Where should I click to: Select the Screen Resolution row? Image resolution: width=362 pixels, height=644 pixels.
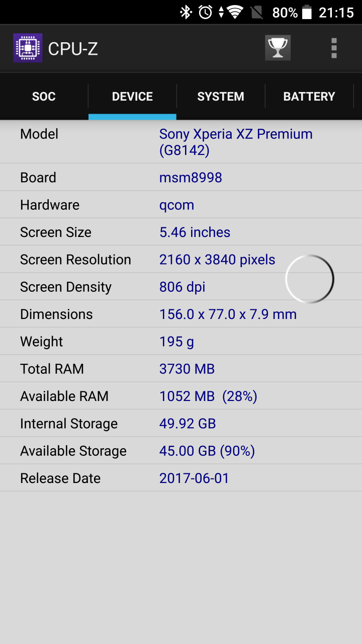(x=181, y=260)
